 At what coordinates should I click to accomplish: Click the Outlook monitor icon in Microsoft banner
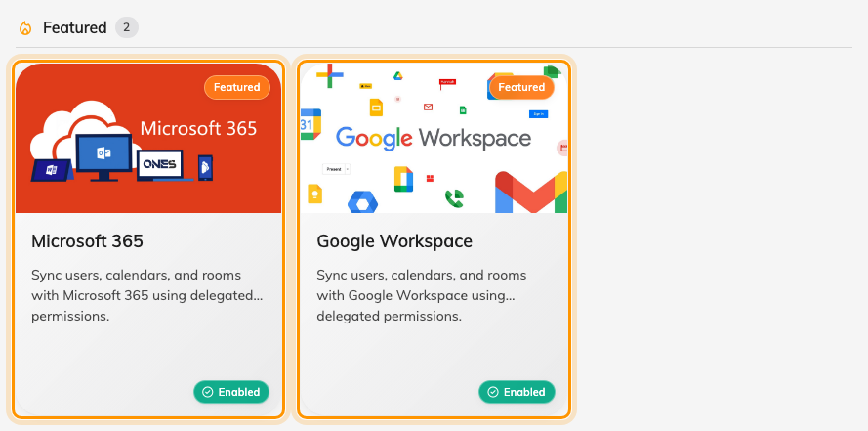click(x=103, y=157)
